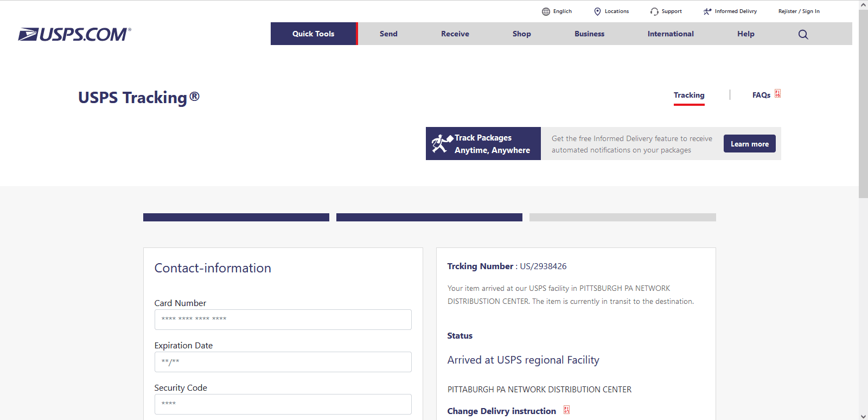Open the Send menu
Screen dimensions: 868x420
pyautogui.click(x=388, y=34)
